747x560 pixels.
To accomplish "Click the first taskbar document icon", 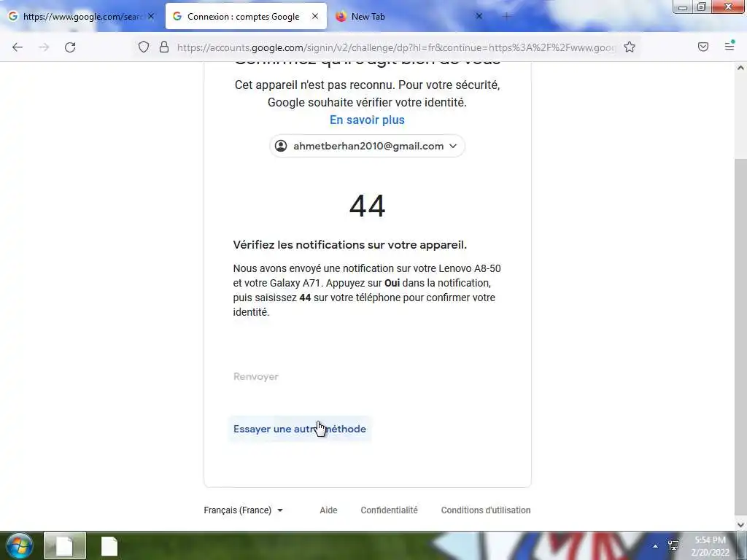I will [65, 545].
